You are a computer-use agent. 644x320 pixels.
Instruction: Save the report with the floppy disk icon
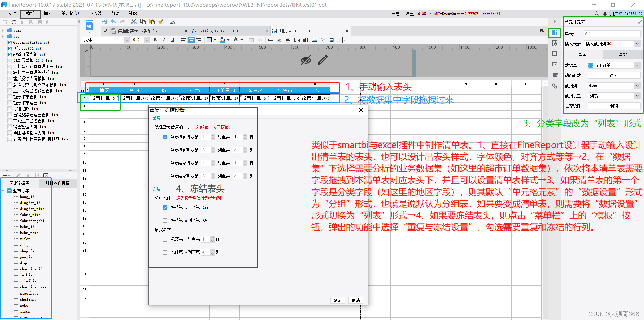(x=104, y=22)
